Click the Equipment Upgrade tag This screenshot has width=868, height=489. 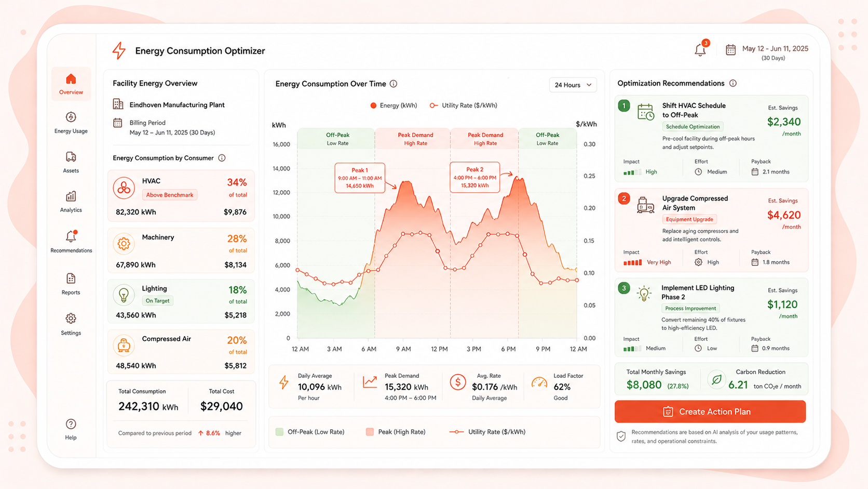(x=689, y=219)
